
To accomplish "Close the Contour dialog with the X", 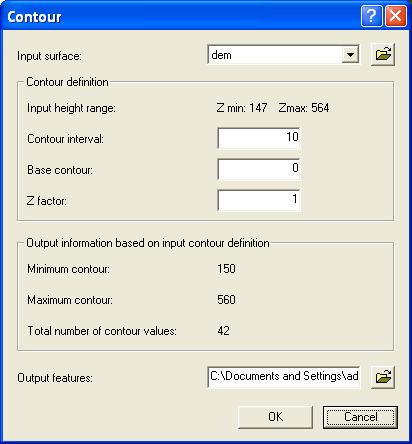I will coord(396,16).
